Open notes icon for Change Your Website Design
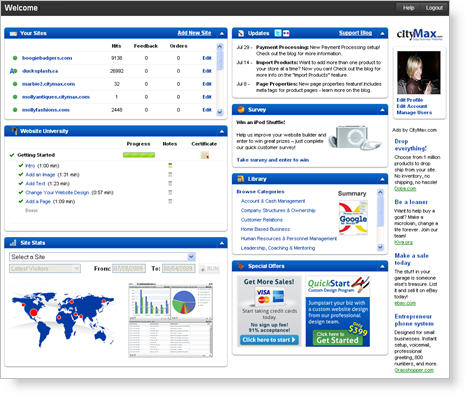The image size is (466, 395). [x=170, y=192]
